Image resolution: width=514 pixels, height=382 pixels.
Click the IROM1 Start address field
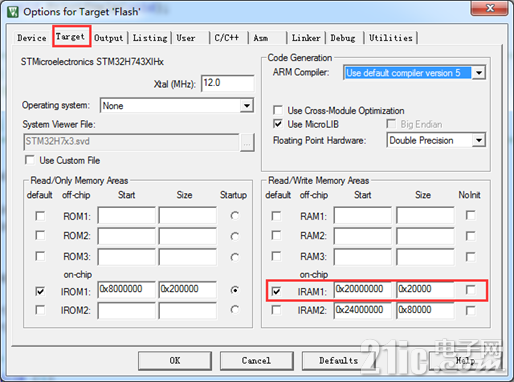point(127,289)
